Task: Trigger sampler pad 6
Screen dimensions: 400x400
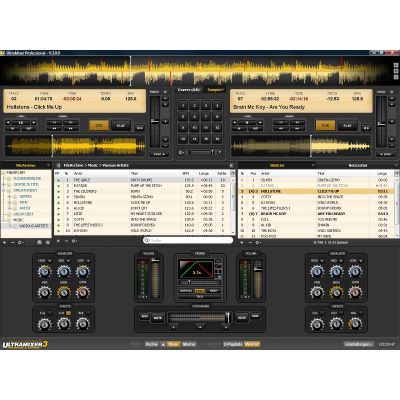Action: (194, 117)
